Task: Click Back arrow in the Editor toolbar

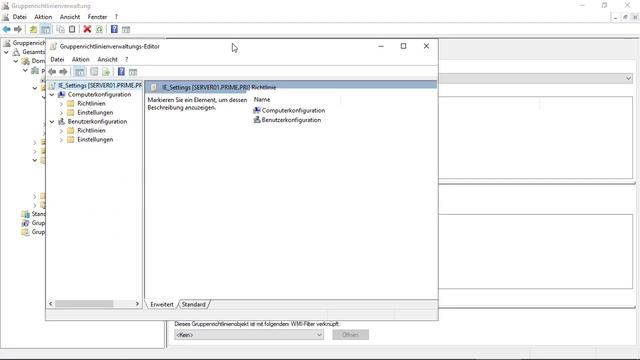Action: pos(52,72)
